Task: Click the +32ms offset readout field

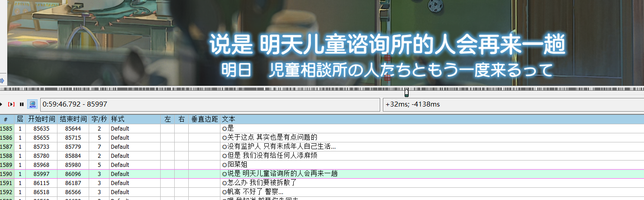Action: coord(513,104)
